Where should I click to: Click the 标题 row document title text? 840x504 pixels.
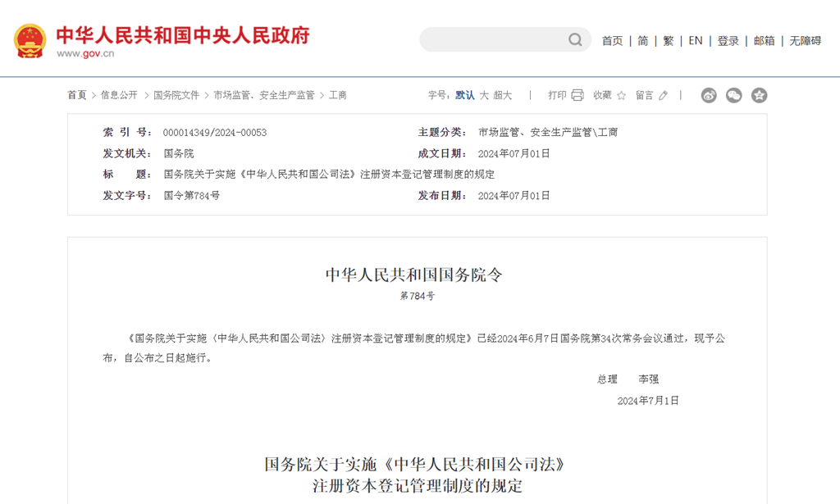click(x=329, y=175)
